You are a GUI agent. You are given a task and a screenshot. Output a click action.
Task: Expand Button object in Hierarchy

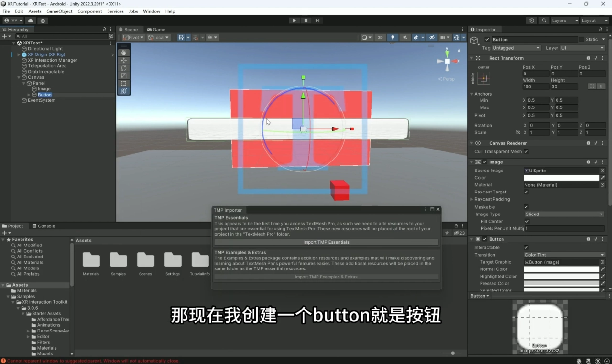[x=29, y=95]
